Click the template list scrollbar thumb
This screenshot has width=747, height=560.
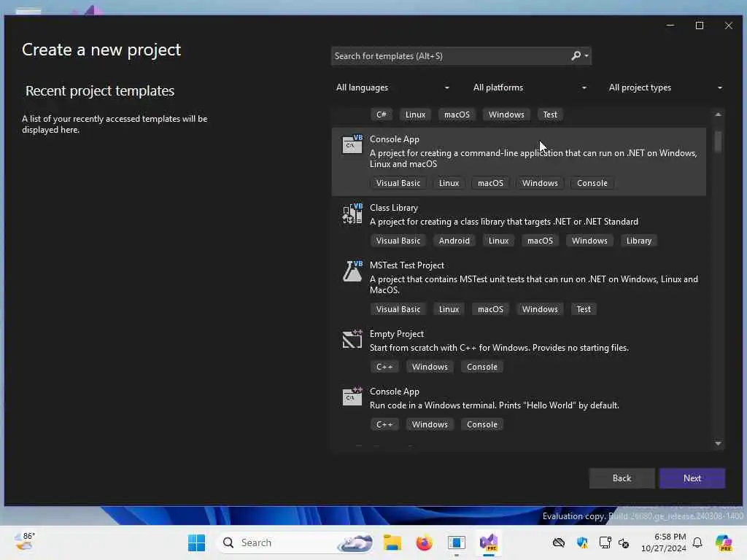pos(718,141)
